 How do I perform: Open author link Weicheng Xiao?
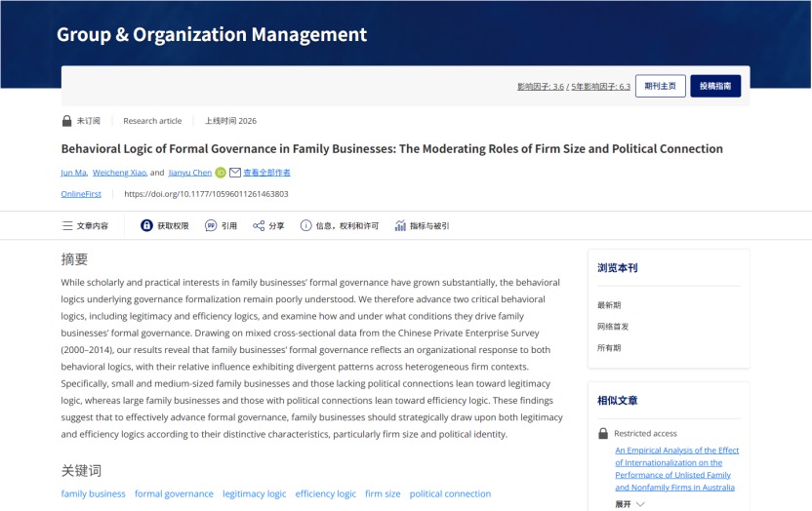tap(120, 173)
